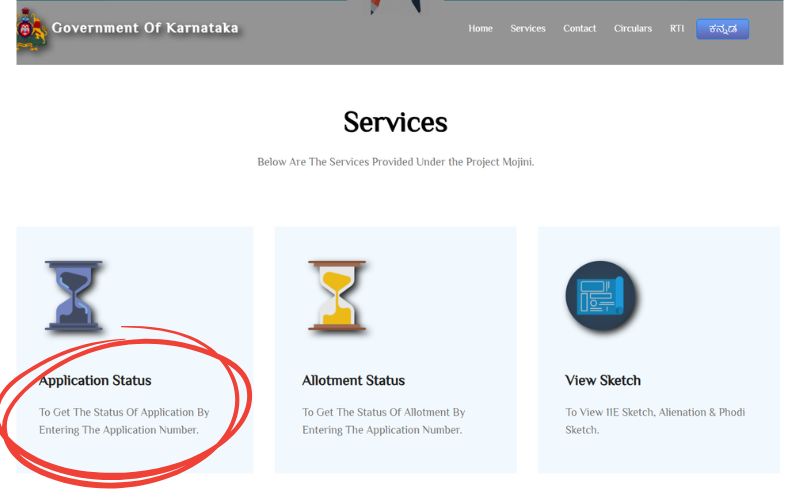Open the Allotment Status heading link
The width and height of the screenshot is (800, 500).
coord(353,381)
